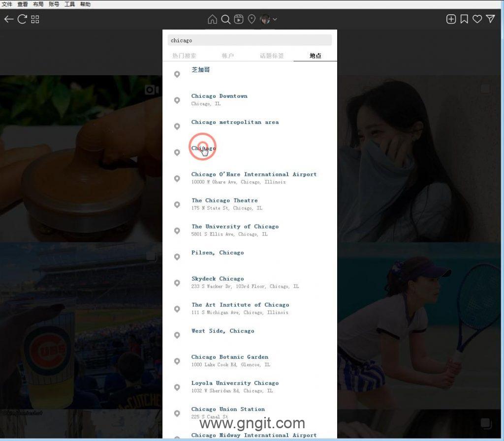The width and height of the screenshot is (504, 441).
Task: Switch to the 帐户 tab
Action: (x=228, y=56)
